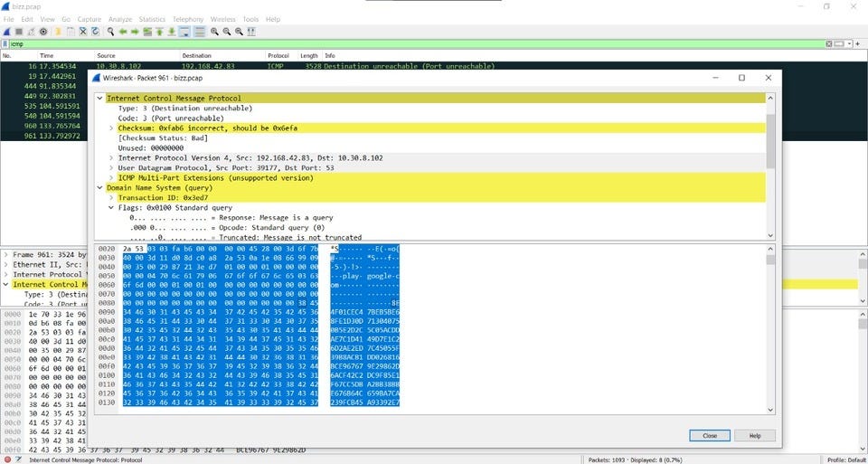Close the capture file with the X icon
868x464 pixels.
(x=83, y=32)
